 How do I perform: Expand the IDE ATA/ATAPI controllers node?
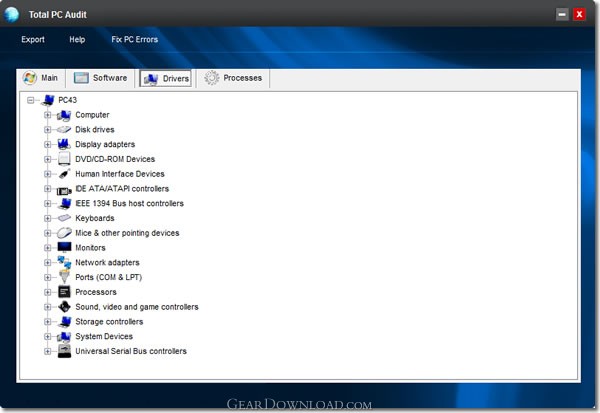(x=47, y=189)
